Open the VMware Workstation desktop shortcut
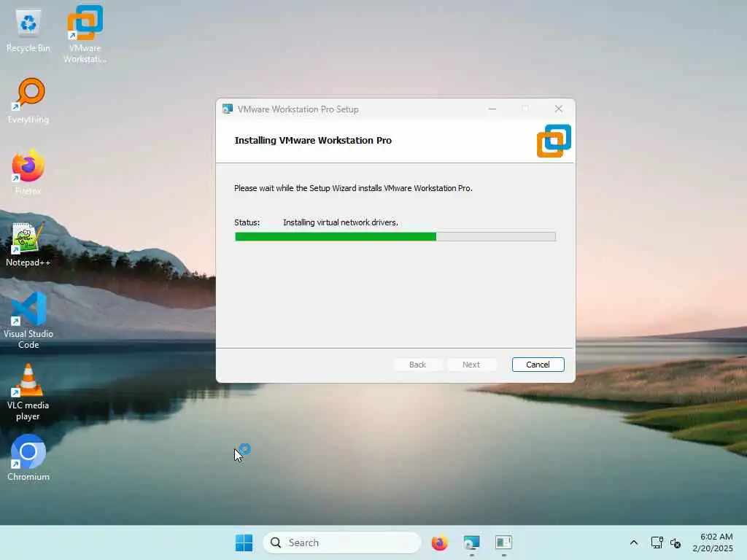 85,34
